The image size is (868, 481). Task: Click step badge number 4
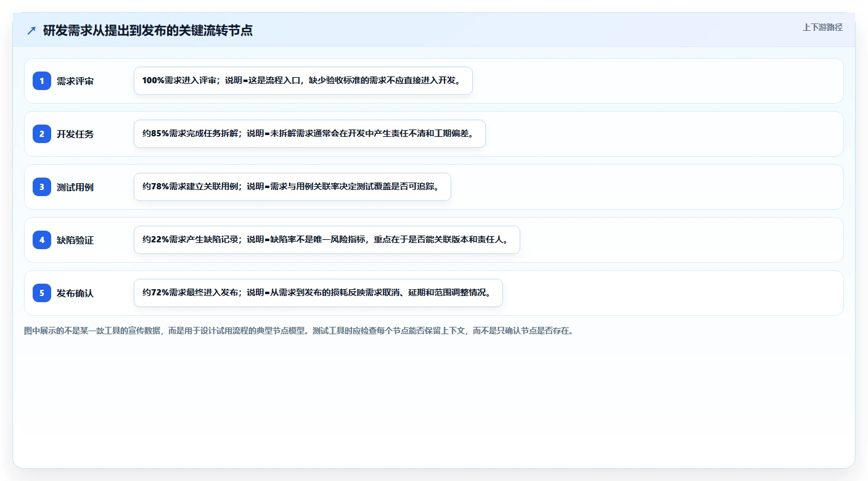[x=42, y=240]
